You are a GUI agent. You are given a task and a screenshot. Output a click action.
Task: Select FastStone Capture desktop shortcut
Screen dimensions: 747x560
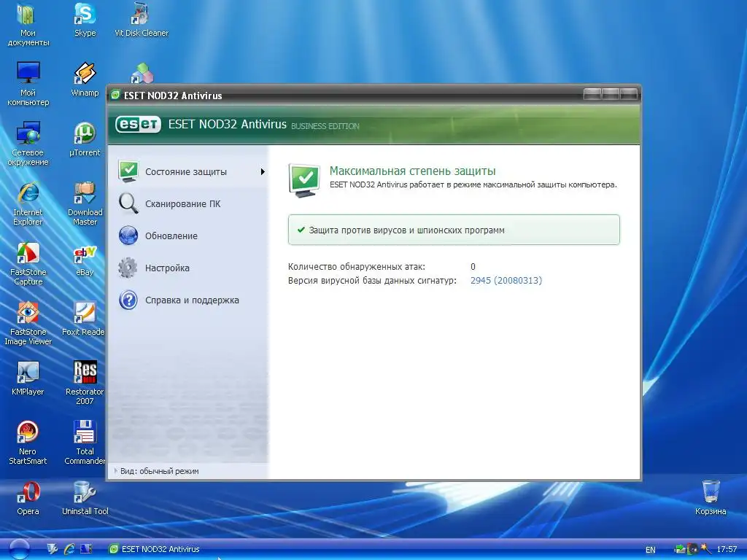pyautogui.click(x=28, y=264)
